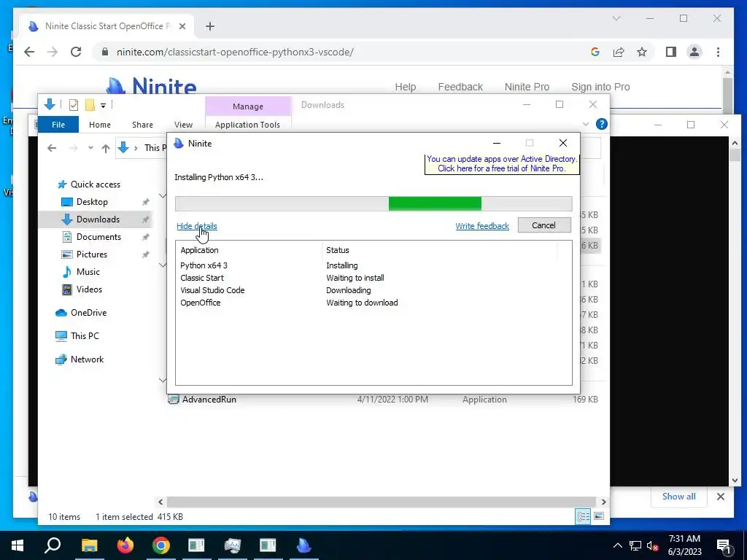Viewport: 747px width, 560px height.
Task: Open Desktop in navigation pane
Action: 92,202
